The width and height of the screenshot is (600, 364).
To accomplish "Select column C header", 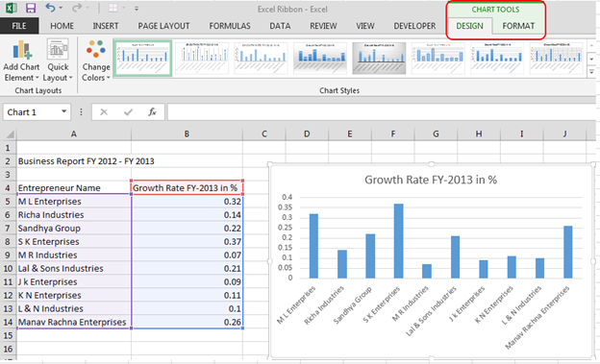I will pos(264,133).
